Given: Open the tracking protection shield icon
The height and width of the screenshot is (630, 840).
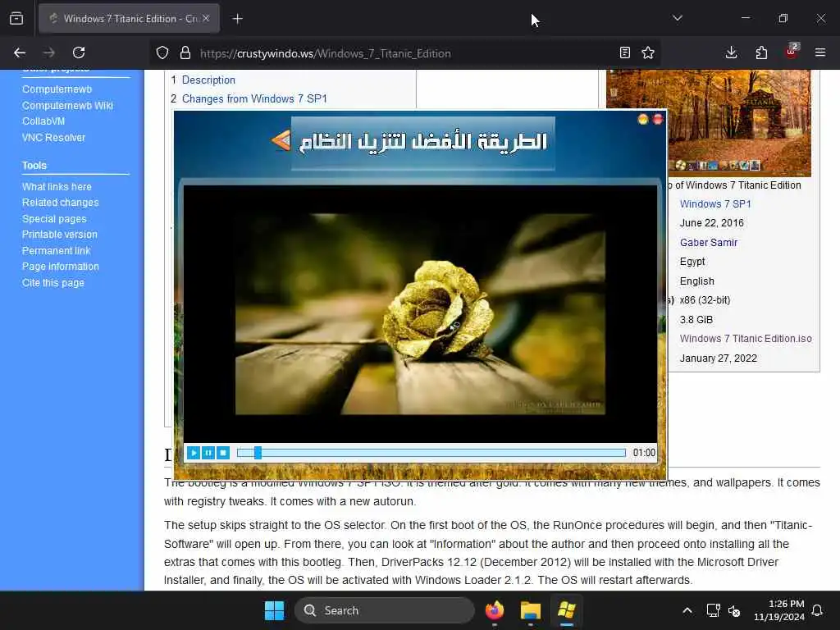Looking at the screenshot, I should click(x=162, y=52).
